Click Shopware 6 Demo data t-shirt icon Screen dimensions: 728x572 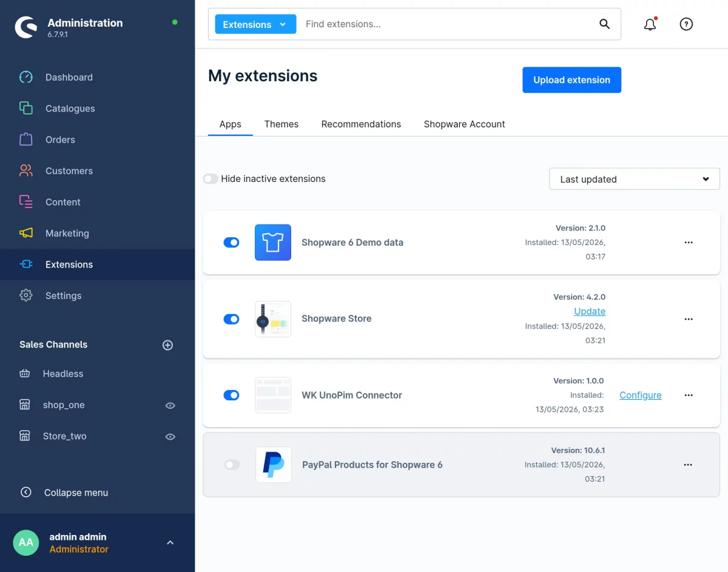click(273, 243)
